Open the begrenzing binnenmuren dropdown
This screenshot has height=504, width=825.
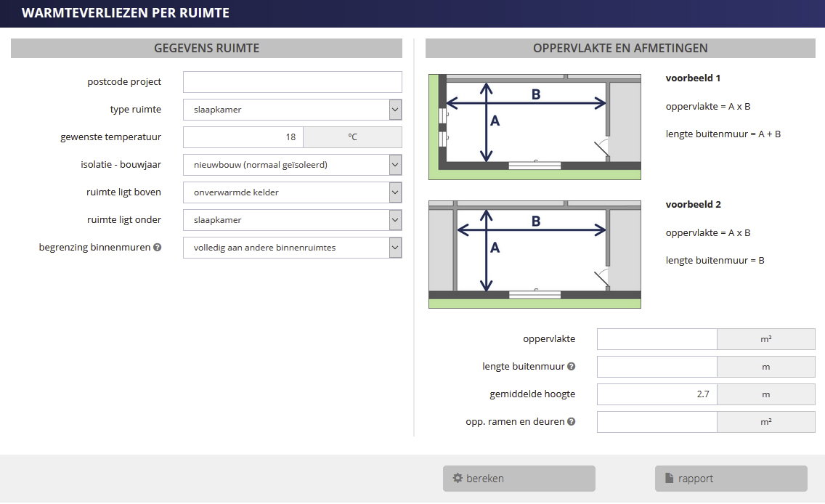click(293, 248)
